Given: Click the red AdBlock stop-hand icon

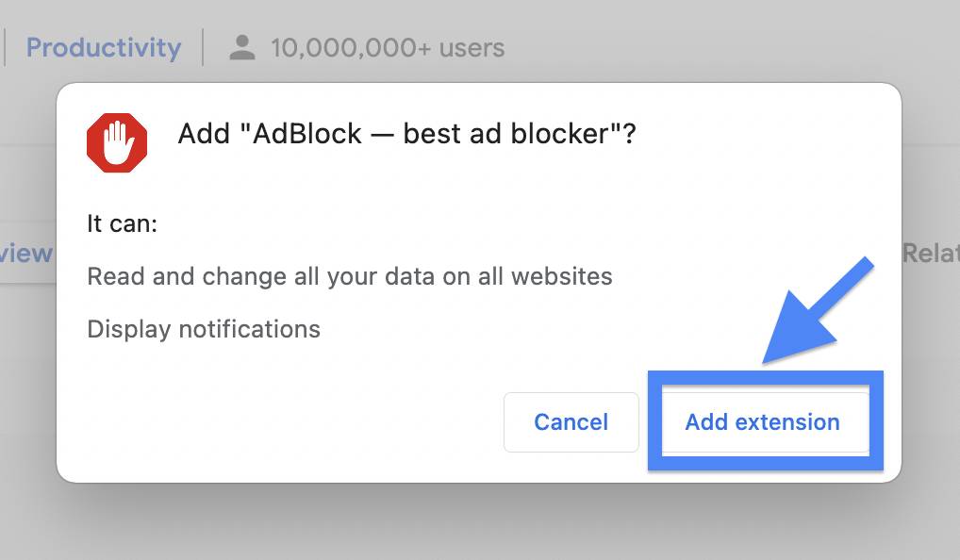Looking at the screenshot, I should [x=116, y=142].
